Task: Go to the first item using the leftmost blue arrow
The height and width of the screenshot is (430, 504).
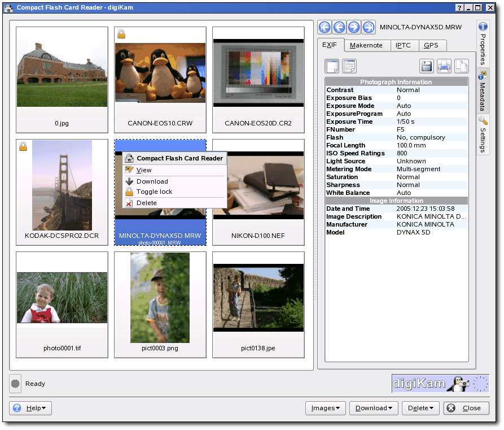Action: [x=325, y=27]
